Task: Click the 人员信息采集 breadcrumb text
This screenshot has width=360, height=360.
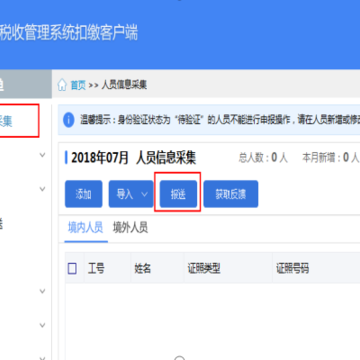Action: (x=124, y=85)
